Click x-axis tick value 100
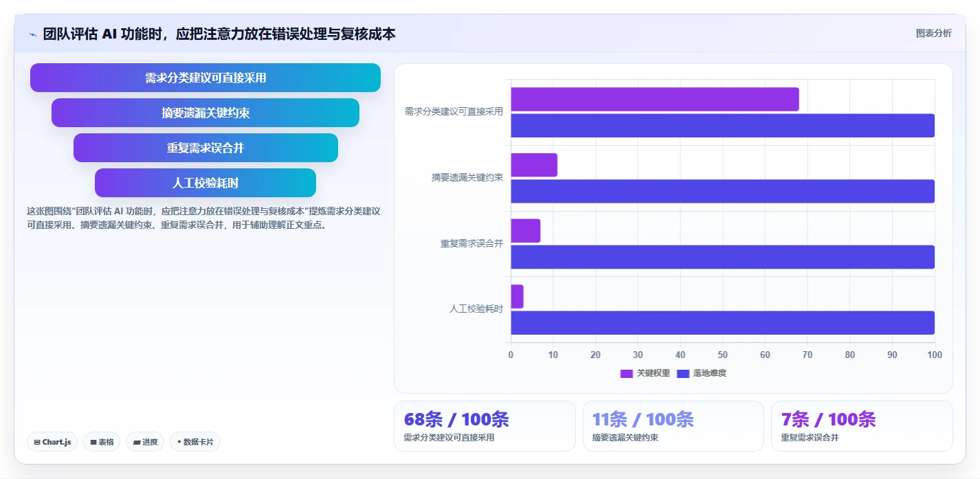The width and height of the screenshot is (980, 479). click(935, 355)
